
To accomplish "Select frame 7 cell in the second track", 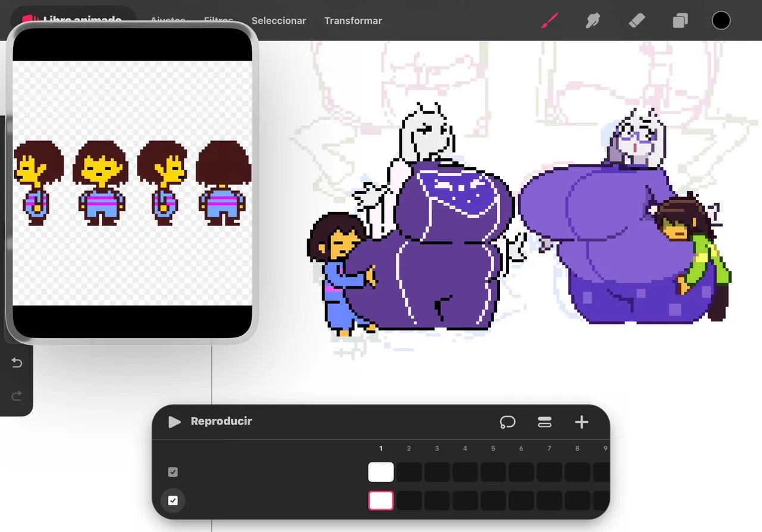I will click(x=549, y=500).
